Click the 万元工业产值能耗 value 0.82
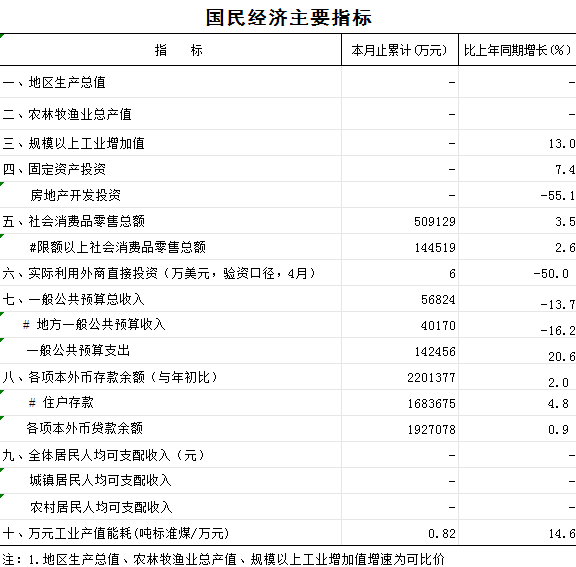This screenshot has height=567, width=576. point(442,534)
